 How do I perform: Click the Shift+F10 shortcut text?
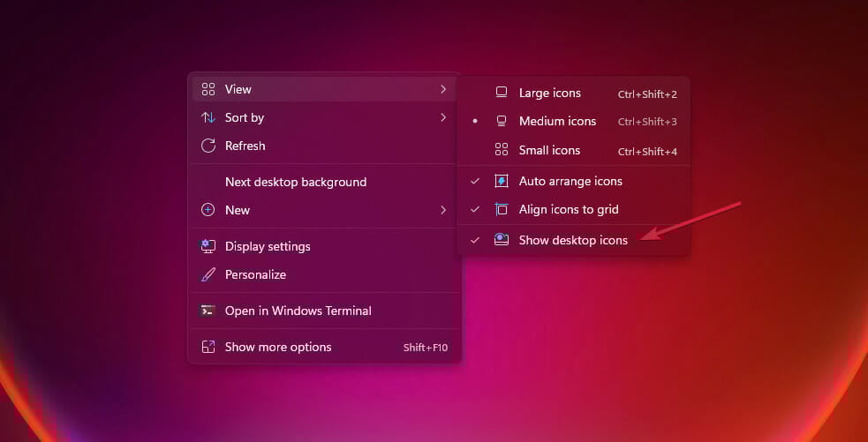pyautogui.click(x=425, y=348)
